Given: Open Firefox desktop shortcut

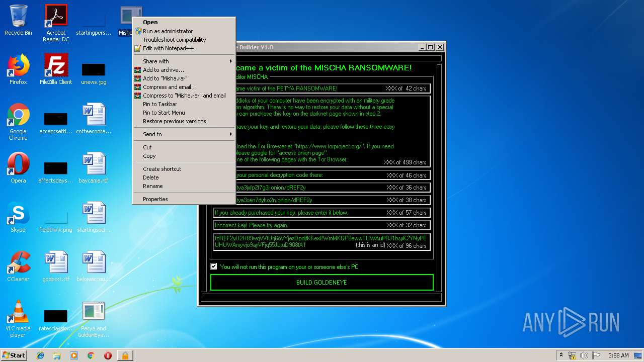Looking at the screenshot, I should 18,69.
